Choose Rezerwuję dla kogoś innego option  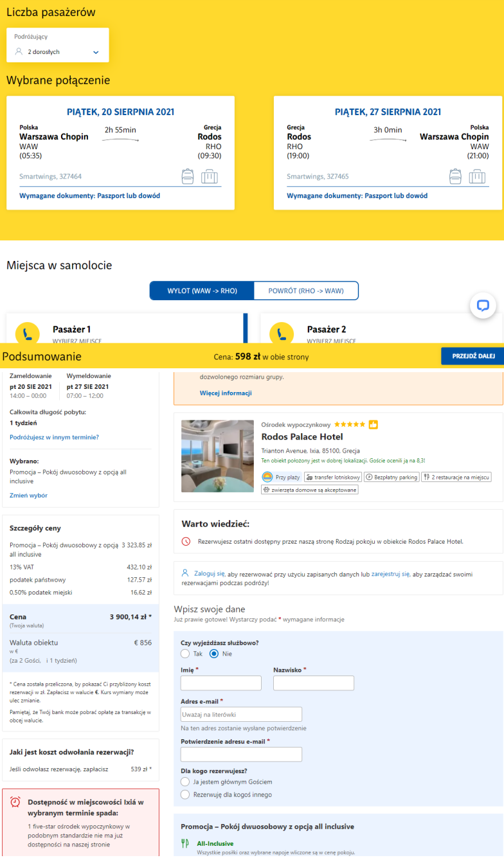point(185,794)
